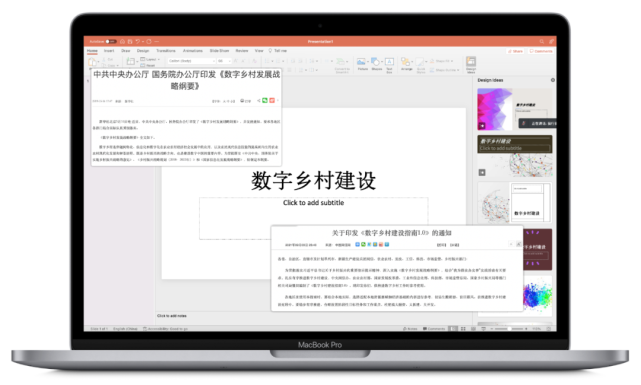Image resolution: width=641 pixels, height=385 pixels.
Task: Open the Layout dropdown
Action: (149, 59)
